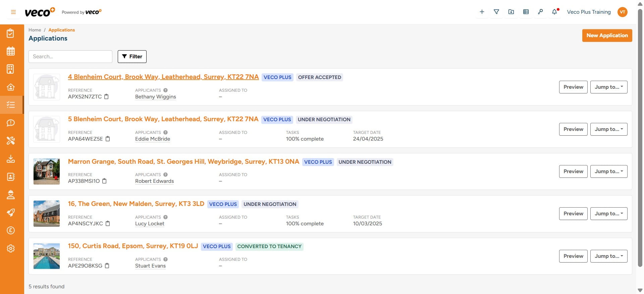Open the Filter button
This screenshot has width=644, height=294.
pos(132,57)
